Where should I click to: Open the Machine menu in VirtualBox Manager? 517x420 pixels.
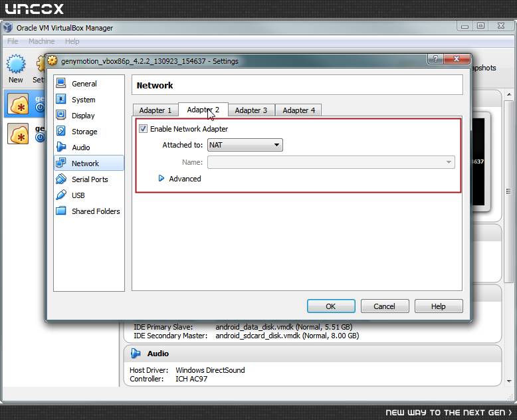42,41
